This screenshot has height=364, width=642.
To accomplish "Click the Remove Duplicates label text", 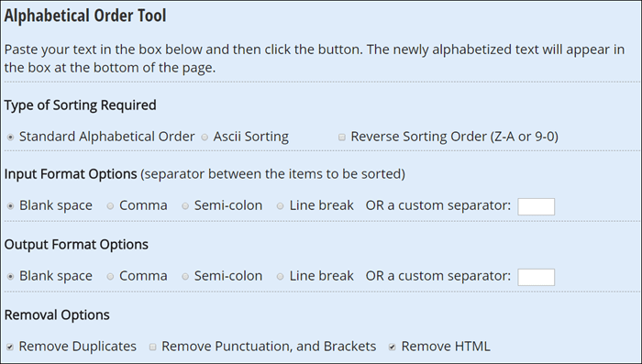I will [78, 346].
